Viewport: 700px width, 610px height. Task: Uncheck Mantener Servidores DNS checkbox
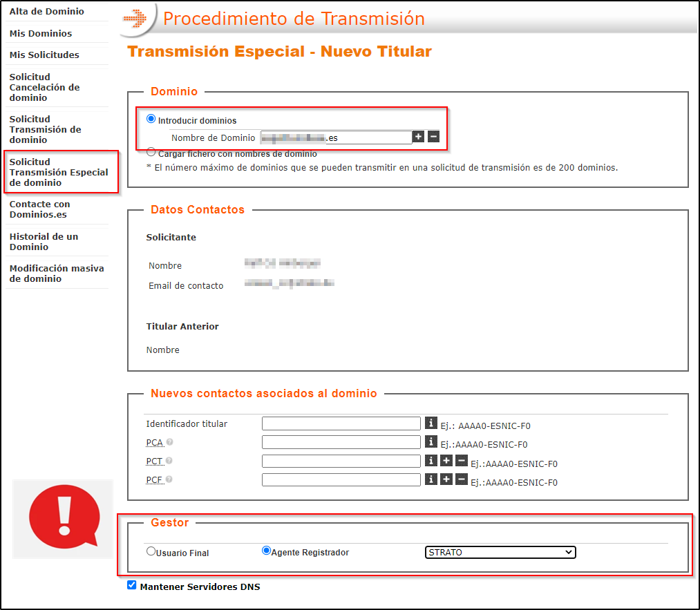132,585
